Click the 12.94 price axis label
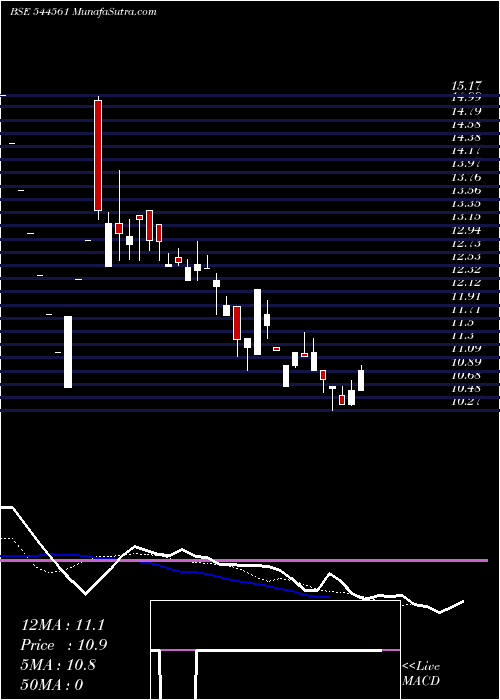This screenshot has width=500, height=700. 466,230
